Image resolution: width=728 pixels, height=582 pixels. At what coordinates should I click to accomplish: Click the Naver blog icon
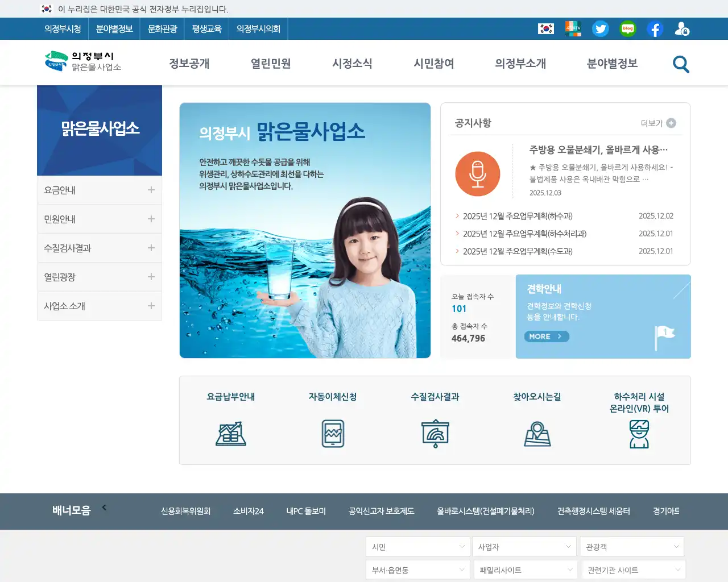[x=627, y=28]
